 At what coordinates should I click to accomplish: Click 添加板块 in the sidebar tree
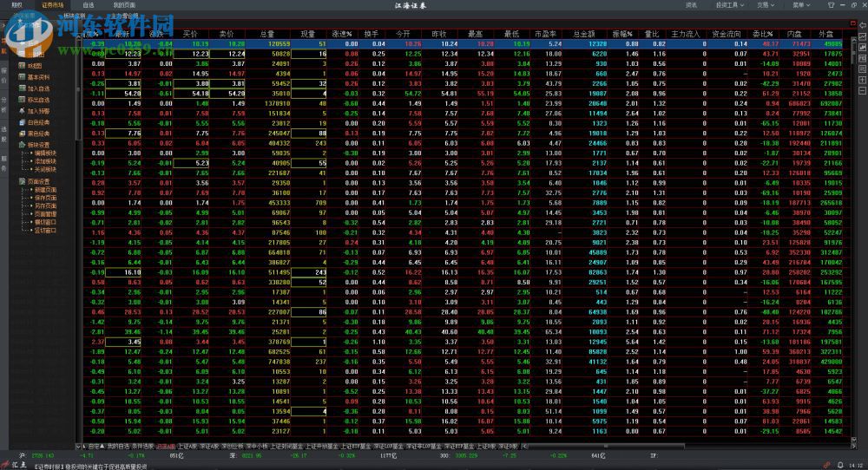[x=45, y=161]
